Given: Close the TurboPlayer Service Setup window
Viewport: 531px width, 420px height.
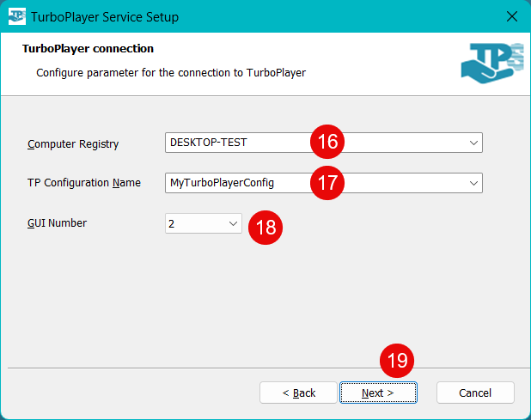Looking at the screenshot, I should tap(511, 16).
